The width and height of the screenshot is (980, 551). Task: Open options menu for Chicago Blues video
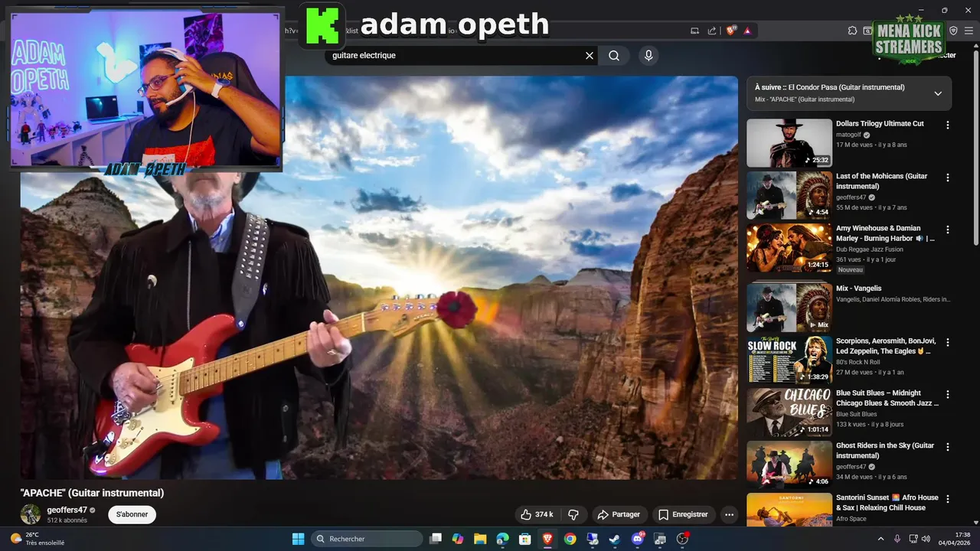click(948, 394)
